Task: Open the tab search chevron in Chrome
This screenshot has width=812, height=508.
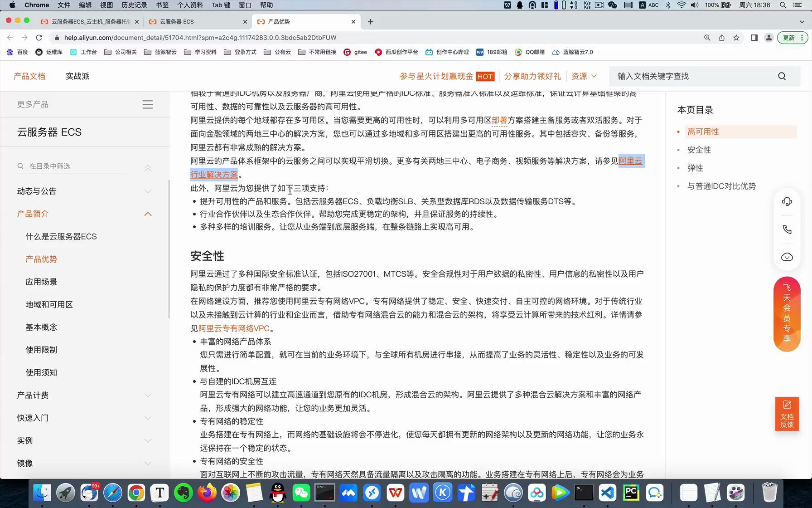Action: [802, 22]
